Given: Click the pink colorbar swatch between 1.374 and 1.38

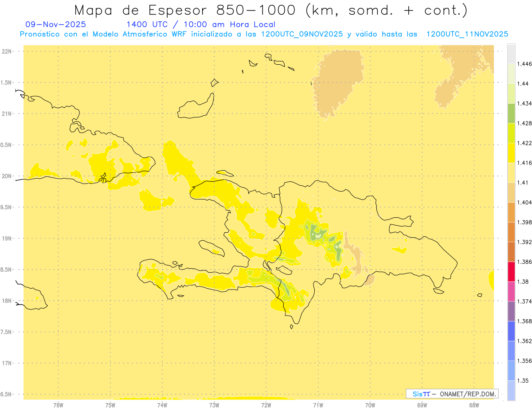Looking at the screenshot, I should click(x=511, y=291).
